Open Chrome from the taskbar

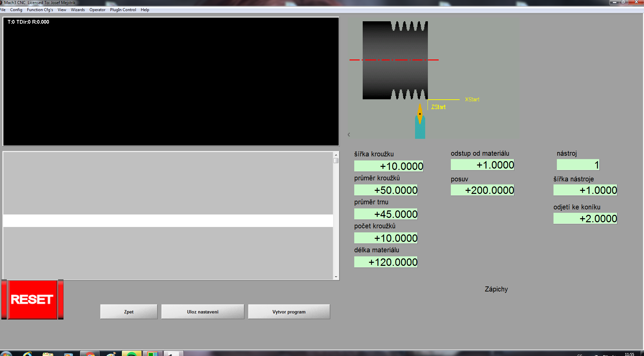point(90,354)
